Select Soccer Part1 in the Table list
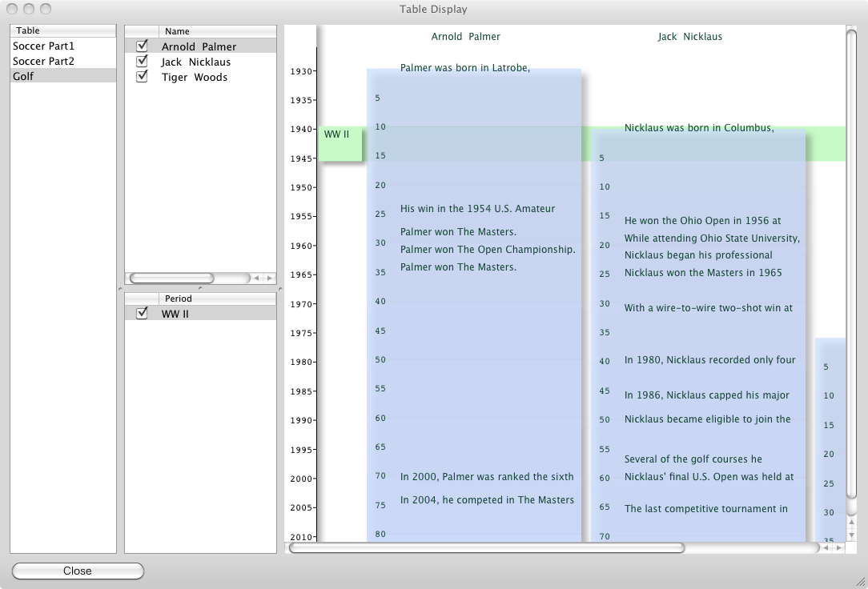This screenshot has width=868, height=589. [x=43, y=46]
